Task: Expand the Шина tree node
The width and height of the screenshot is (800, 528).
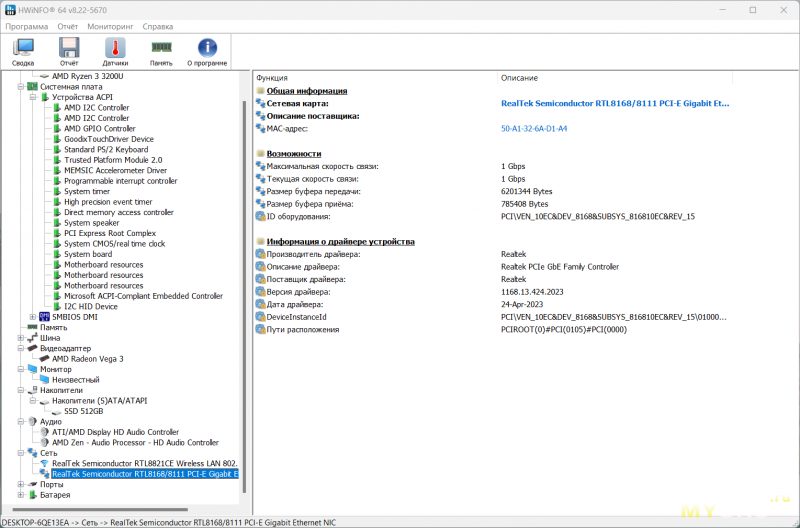Action: [x=20, y=338]
